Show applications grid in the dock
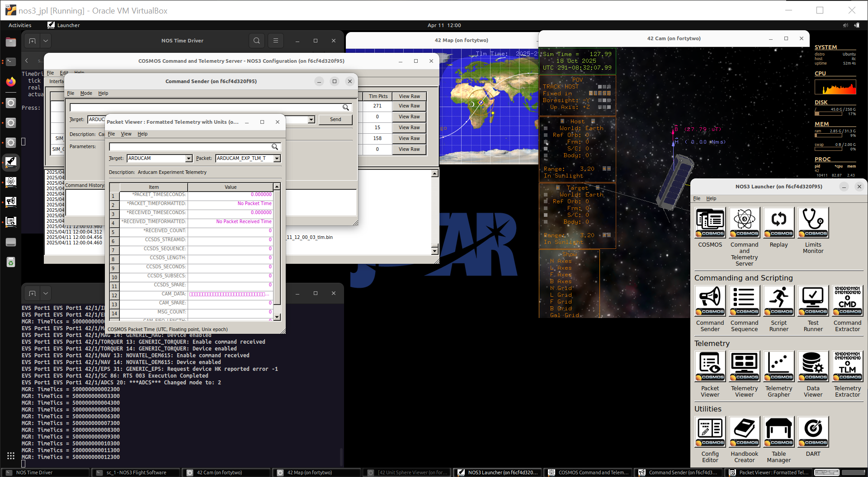 tap(11, 456)
